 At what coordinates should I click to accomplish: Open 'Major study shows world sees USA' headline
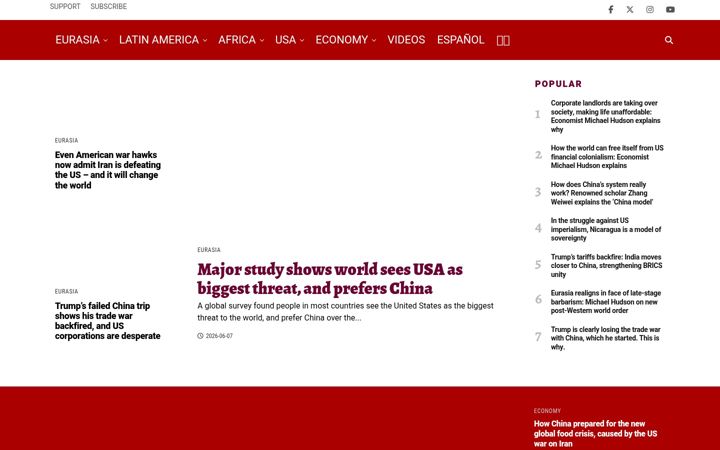(330, 279)
